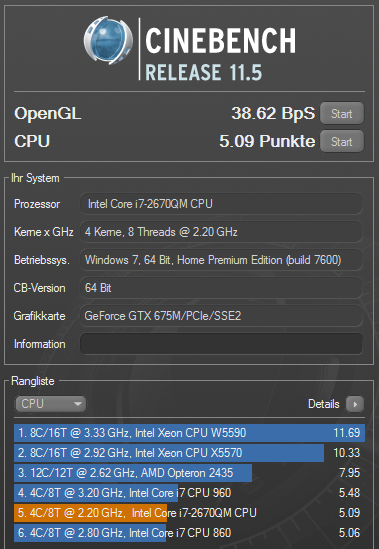Click the Details arrow icon

[x=355, y=404]
